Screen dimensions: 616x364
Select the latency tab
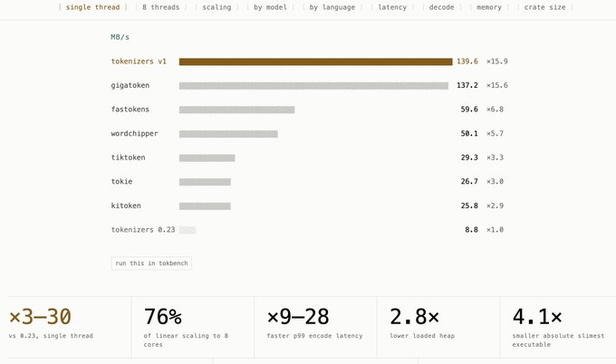(x=392, y=7)
